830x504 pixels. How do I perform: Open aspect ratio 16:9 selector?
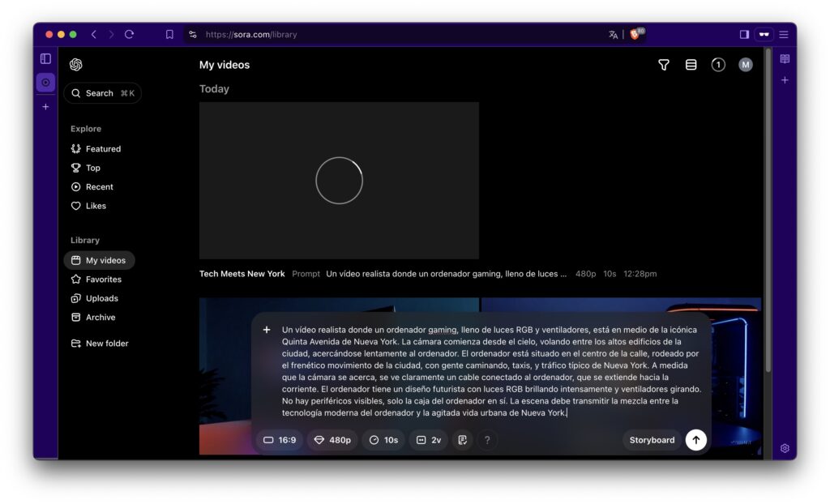point(280,440)
